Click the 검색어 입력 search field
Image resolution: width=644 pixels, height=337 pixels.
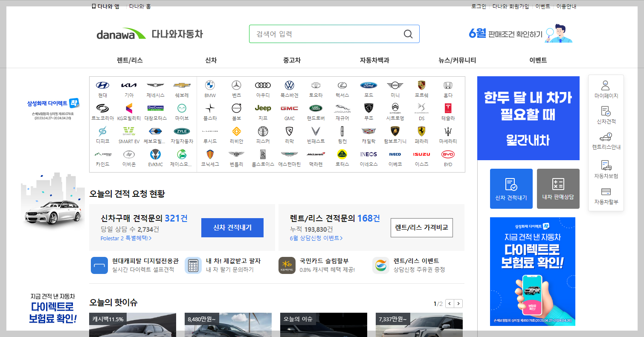tap(324, 34)
